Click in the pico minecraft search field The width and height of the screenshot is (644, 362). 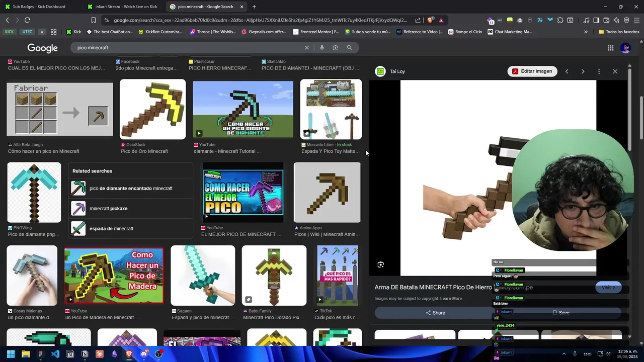click(186, 48)
